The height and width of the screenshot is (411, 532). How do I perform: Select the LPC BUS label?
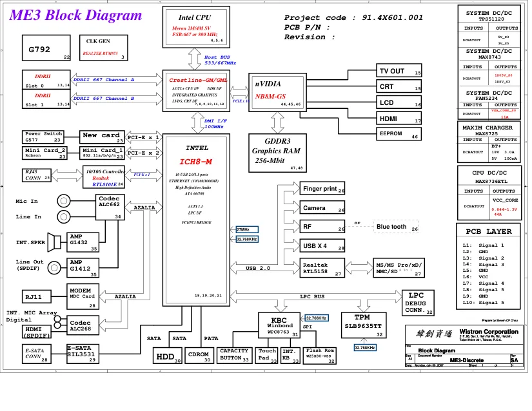312,296
